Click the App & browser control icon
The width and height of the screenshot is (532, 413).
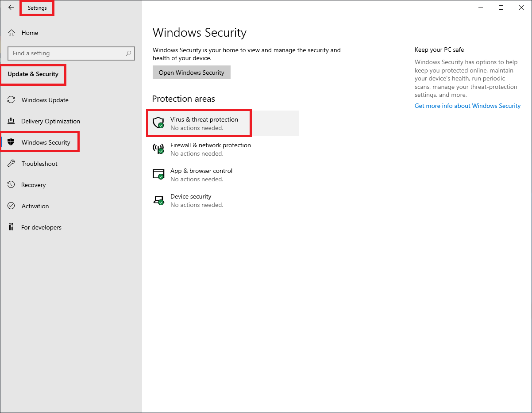click(x=158, y=174)
